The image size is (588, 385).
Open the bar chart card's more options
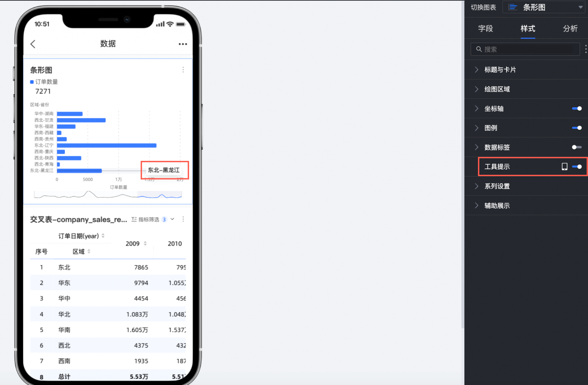183,70
